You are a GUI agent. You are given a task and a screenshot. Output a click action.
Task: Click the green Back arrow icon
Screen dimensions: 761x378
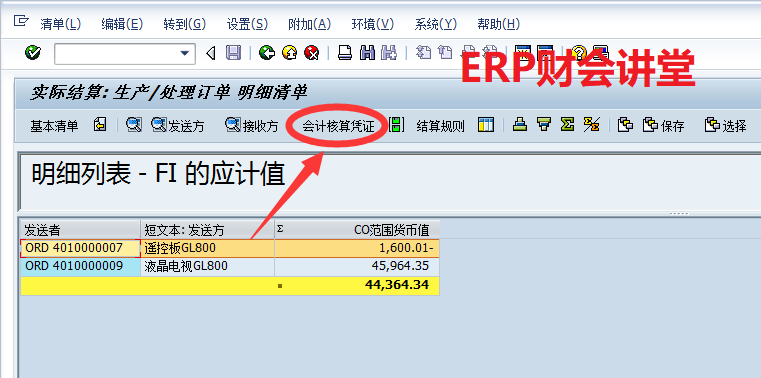point(266,52)
